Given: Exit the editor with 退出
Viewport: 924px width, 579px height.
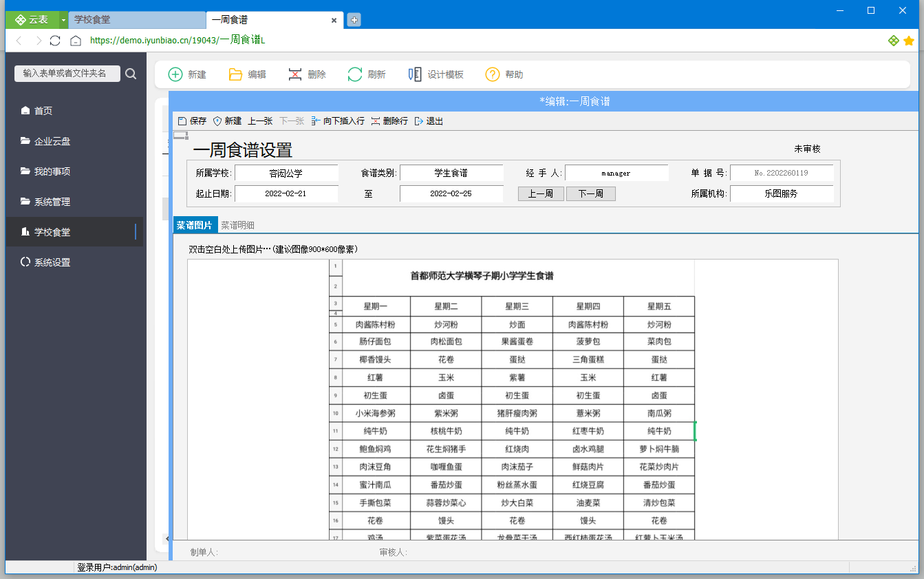Looking at the screenshot, I should tap(429, 120).
